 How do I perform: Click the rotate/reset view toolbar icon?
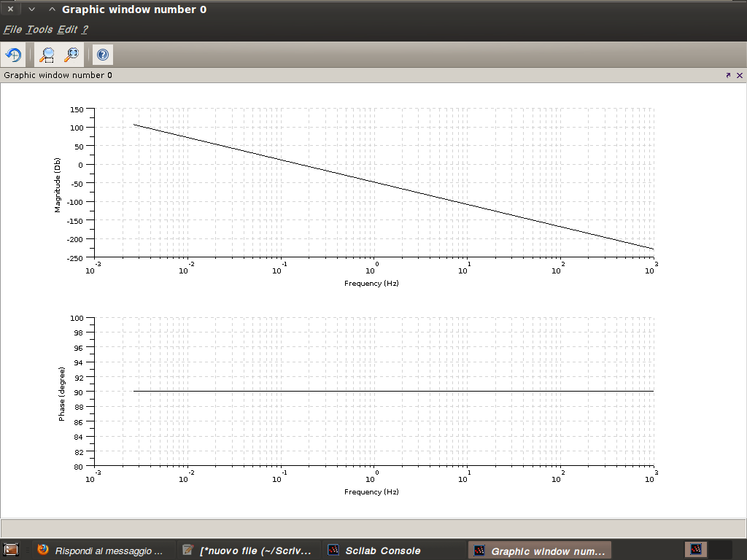point(13,55)
